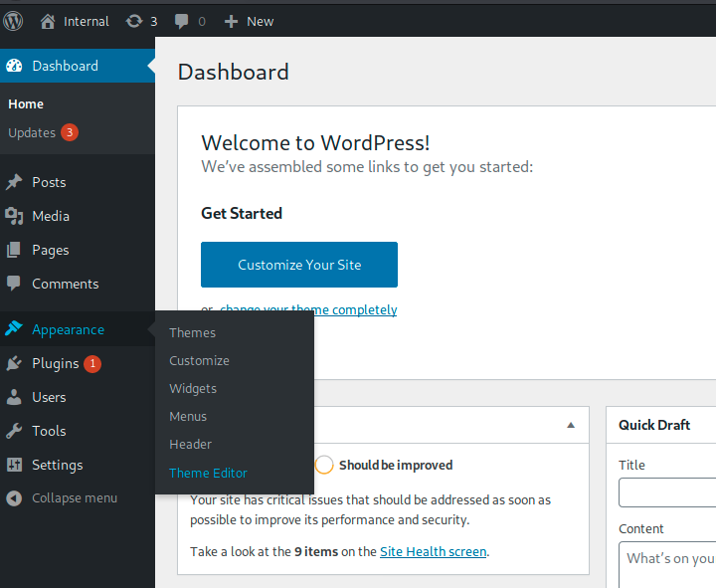Open the Plugins menu label

(x=56, y=364)
